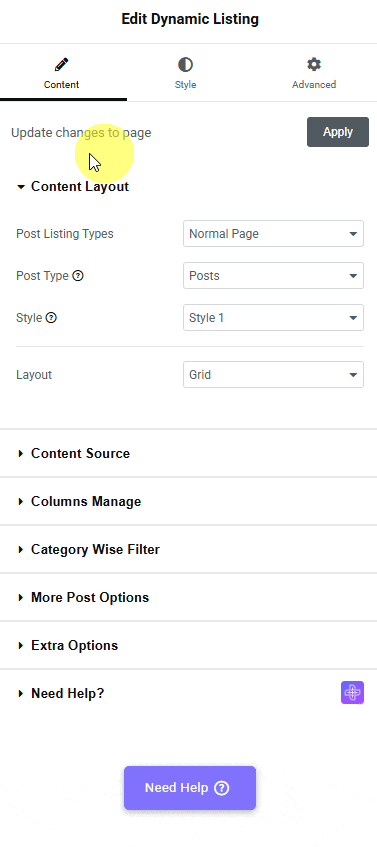Click the gear icon for Advanced

[x=314, y=65]
